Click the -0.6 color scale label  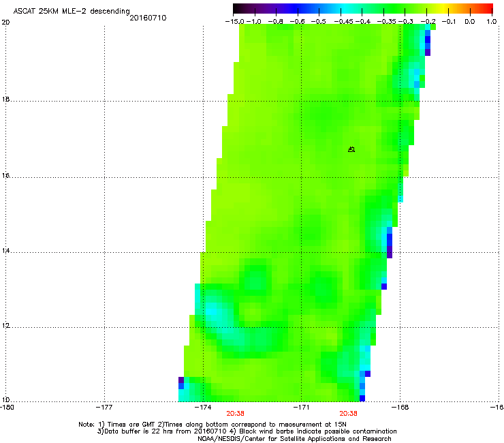coord(298,22)
